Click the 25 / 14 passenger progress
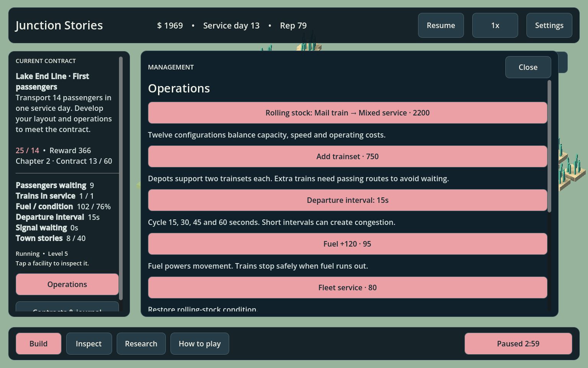Screen dimensions: 588x368 27,151
